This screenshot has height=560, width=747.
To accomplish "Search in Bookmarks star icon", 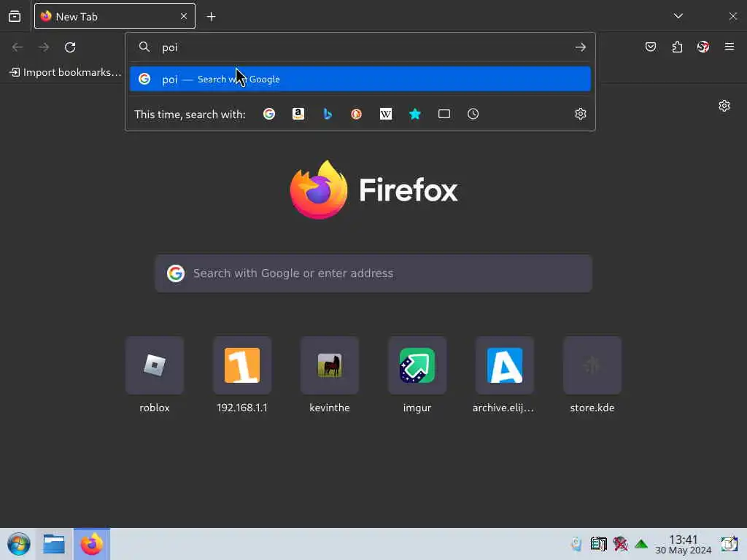I will (x=415, y=114).
